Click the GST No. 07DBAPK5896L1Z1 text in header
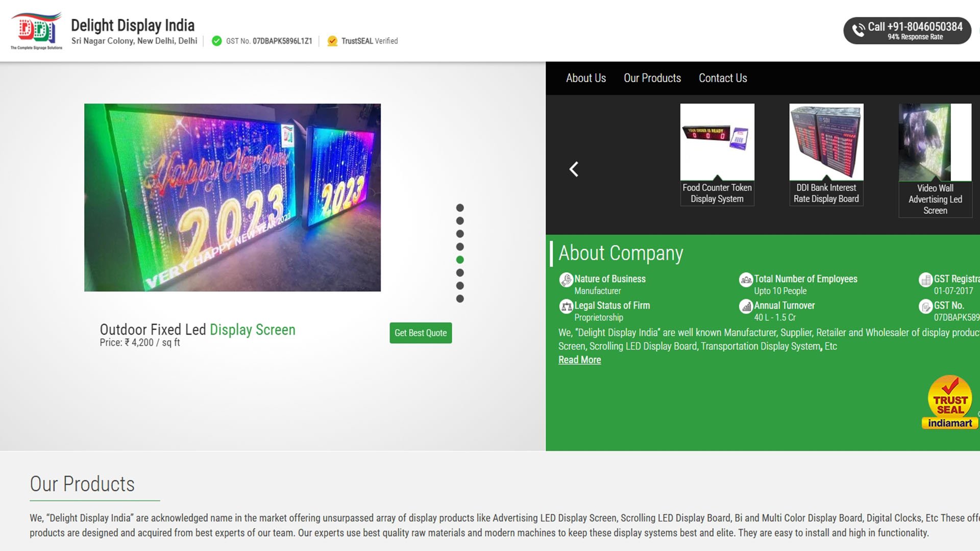The width and height of the screenshot is (980, 551). (269, 41)
